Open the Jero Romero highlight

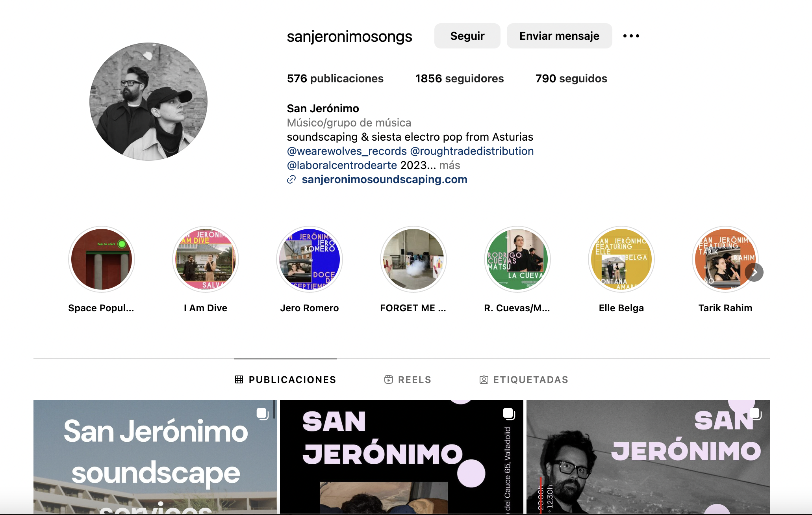click(x=310, y=259)
